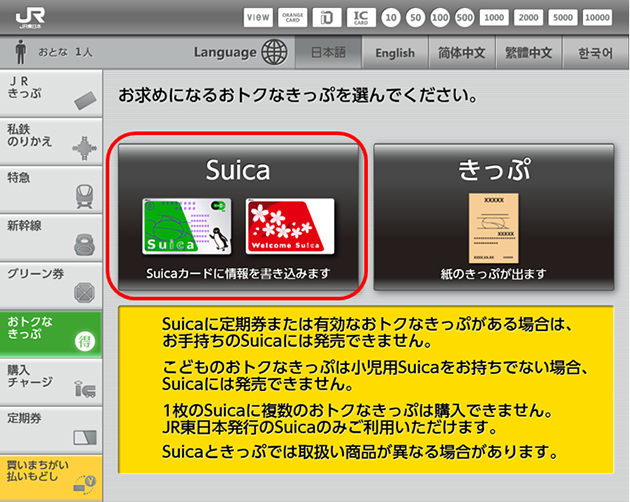Viewport: 630px width, 502px height.
Task: Tap the 10 yen coin icon
Action: pyautogui.click(x=391, y=18)
